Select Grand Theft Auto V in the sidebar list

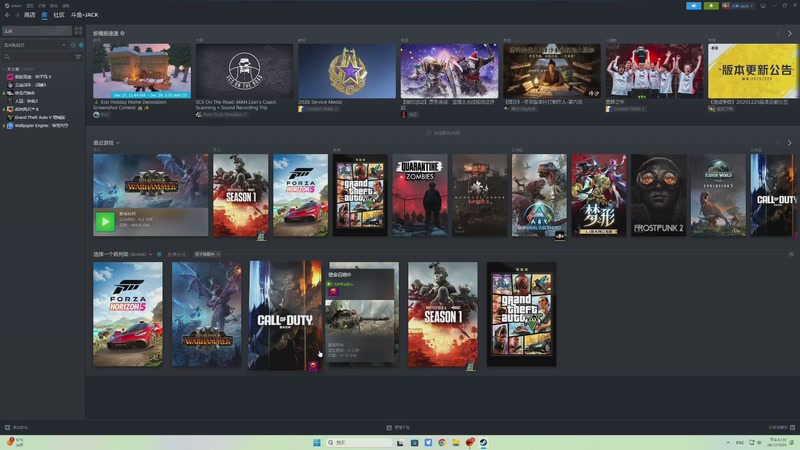click(x=40, y=117)
